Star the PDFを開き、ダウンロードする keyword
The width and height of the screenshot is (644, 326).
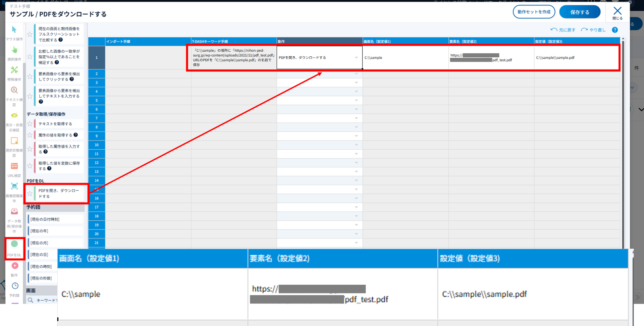click(x=30, y=194)
